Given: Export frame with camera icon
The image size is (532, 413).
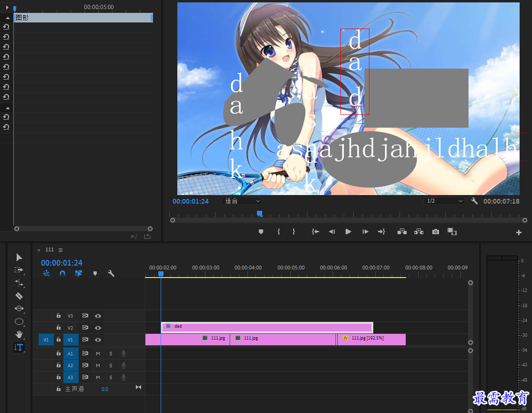Looking at the screenshot, I should [436, 232].
